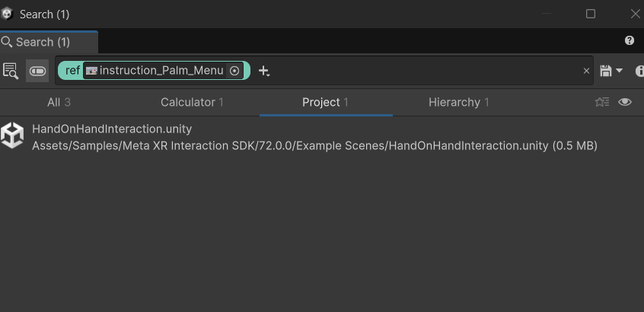644x312 pixels.
Task: Open the help question mark icon
Action: pos(630,40)
